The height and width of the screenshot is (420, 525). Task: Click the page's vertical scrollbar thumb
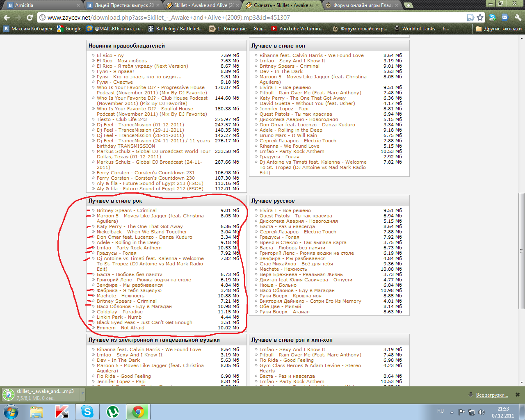tap(521, 250)
